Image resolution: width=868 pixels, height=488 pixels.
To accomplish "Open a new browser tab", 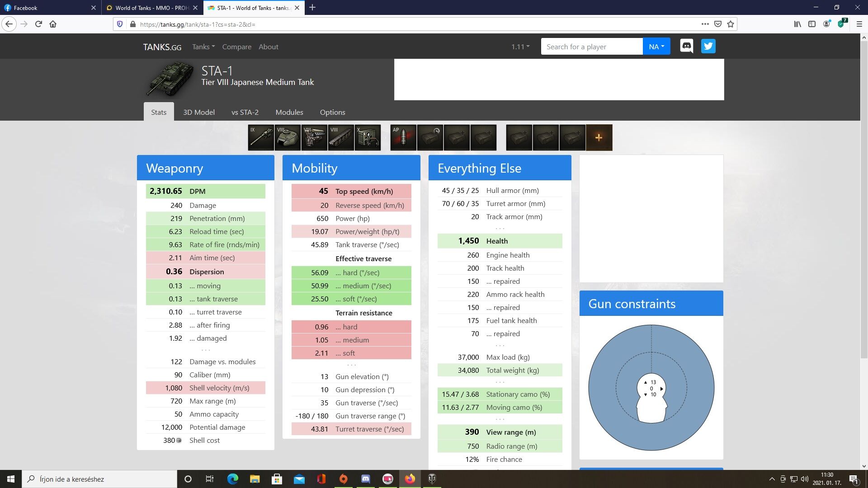I will (312, 8).
